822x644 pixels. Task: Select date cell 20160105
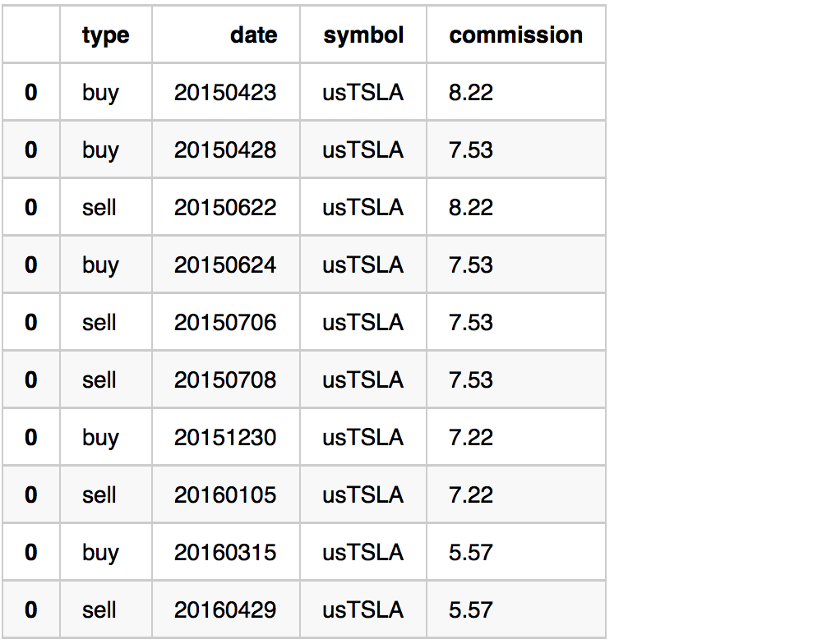[x=225, y=495]
